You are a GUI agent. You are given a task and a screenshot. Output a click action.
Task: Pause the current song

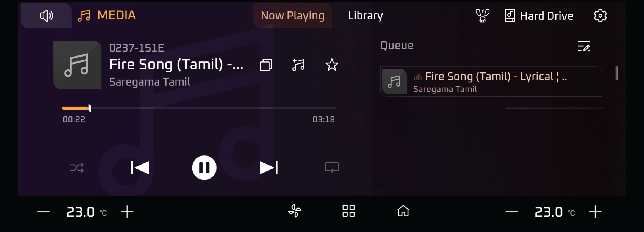(204, 167)
